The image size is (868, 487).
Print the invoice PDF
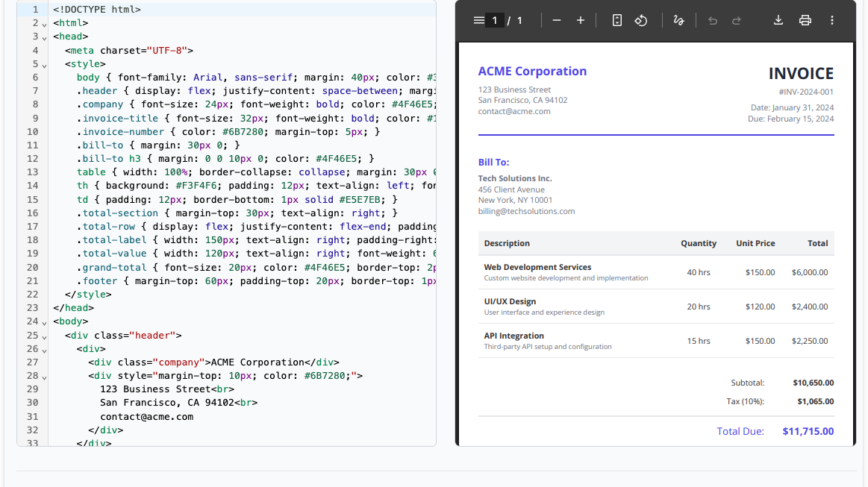point(805,20)
